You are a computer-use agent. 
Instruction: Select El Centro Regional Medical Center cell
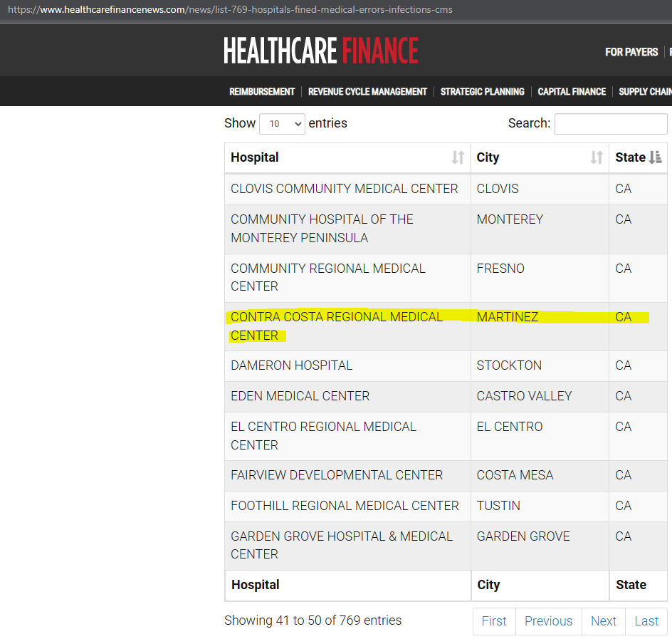tap(347, 436)
